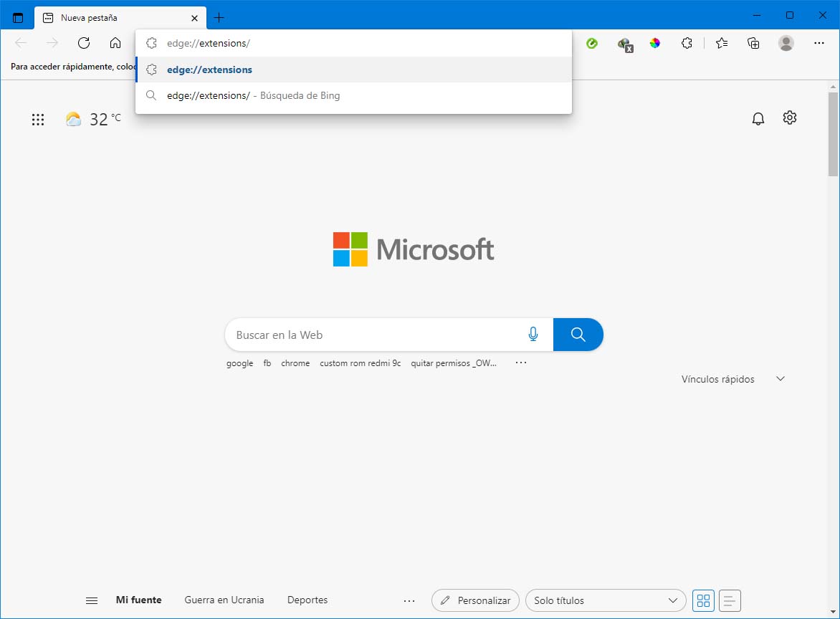Open the Favorites star list
The height and width of the screenshot is (619, 840).
point(722,43)
